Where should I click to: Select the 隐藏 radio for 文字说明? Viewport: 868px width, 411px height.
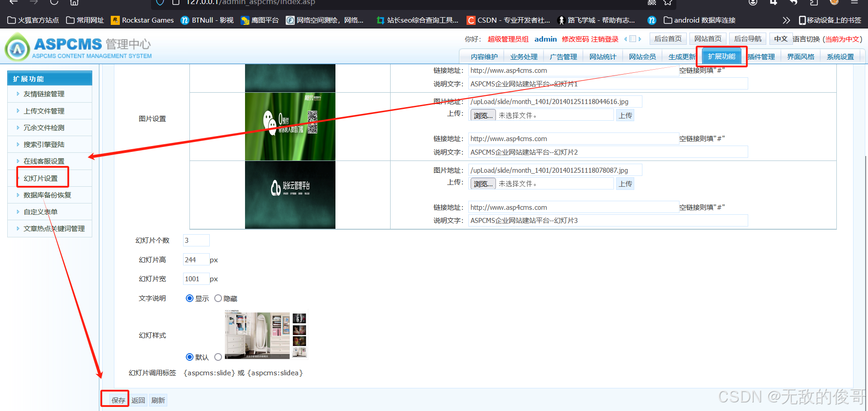pos(218,298)
